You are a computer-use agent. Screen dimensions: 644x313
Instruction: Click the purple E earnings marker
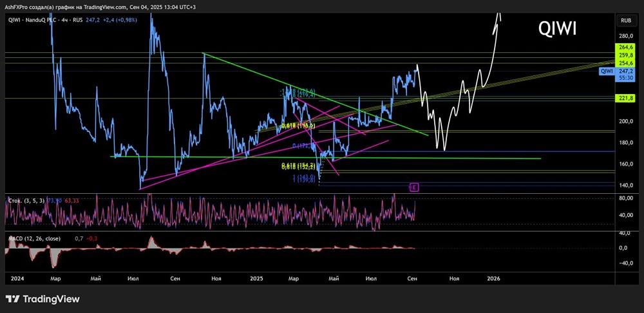(414, 187)
